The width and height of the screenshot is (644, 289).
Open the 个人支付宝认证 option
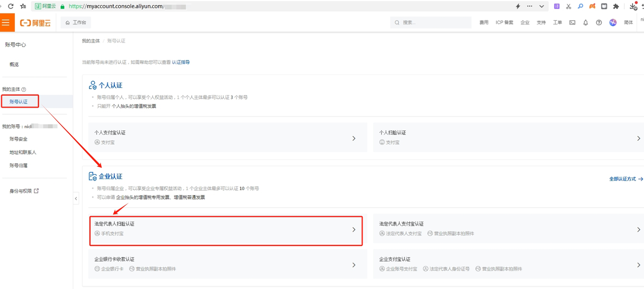pyautogui.click(x=227, y=137)
